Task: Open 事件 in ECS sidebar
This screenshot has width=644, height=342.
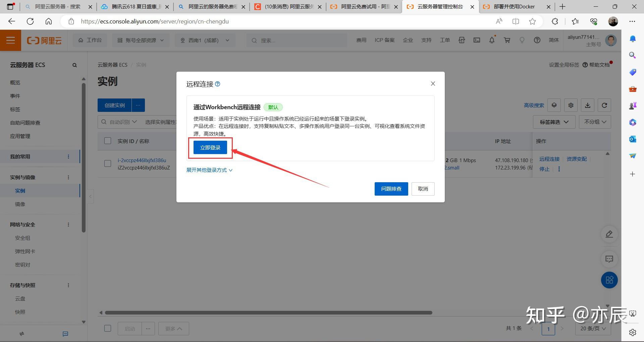Action: 15,96
